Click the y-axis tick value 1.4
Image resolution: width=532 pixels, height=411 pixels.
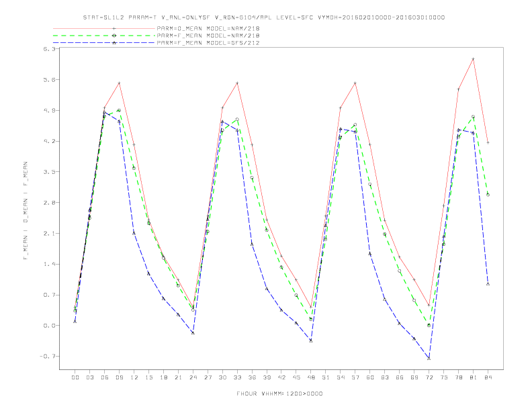[48, 264]
